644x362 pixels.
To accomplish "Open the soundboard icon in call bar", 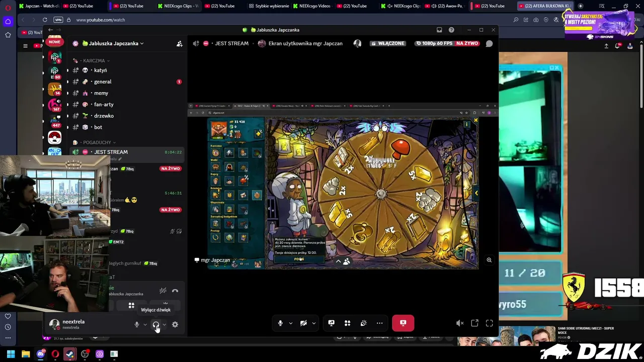I will 363,323.
